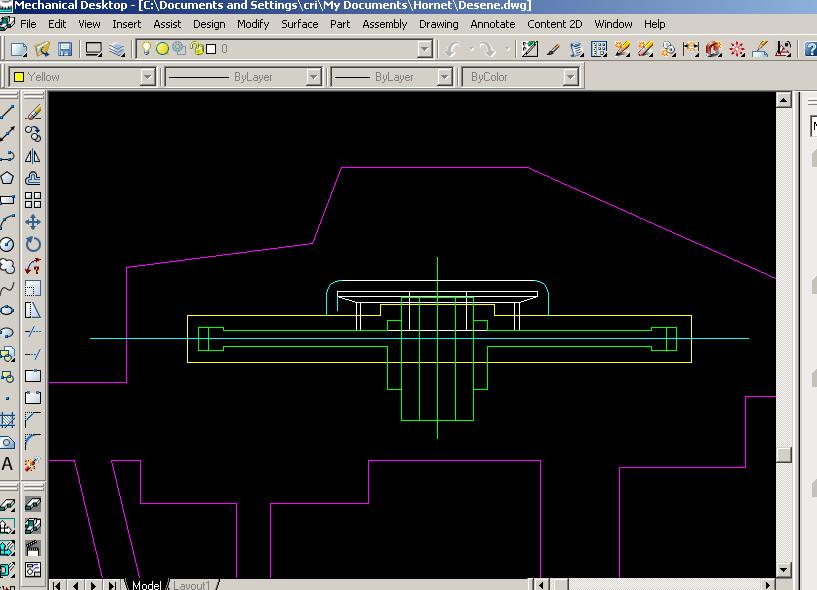This screenshot has width=817, height=590.
Task: Select the Array tool
Action: tap(33, 200)
